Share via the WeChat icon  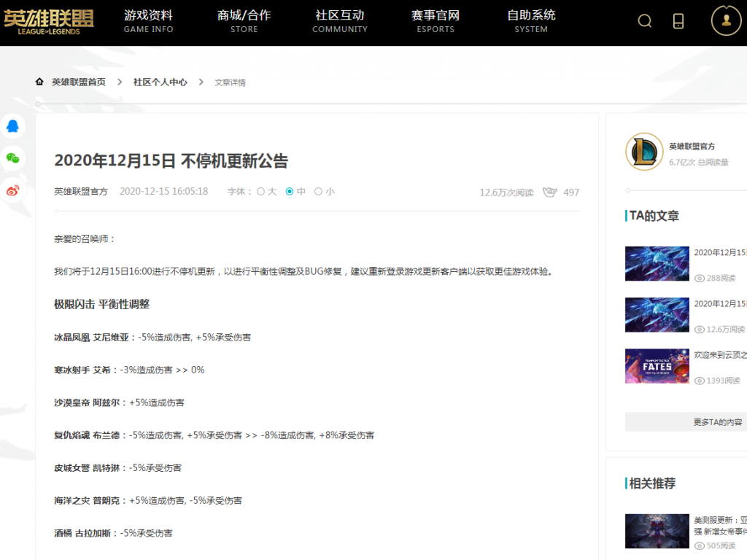(x=13, y=158)
